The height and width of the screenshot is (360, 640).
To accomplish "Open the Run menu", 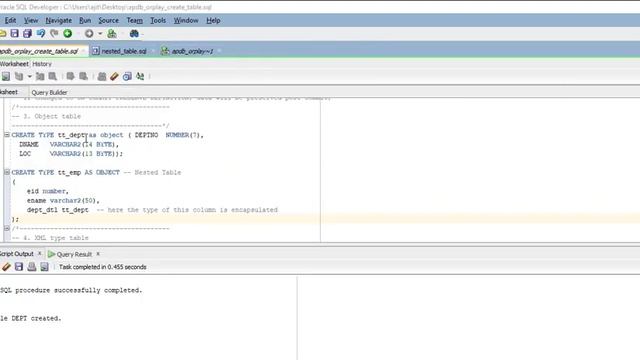I will [x=85, y=20].
